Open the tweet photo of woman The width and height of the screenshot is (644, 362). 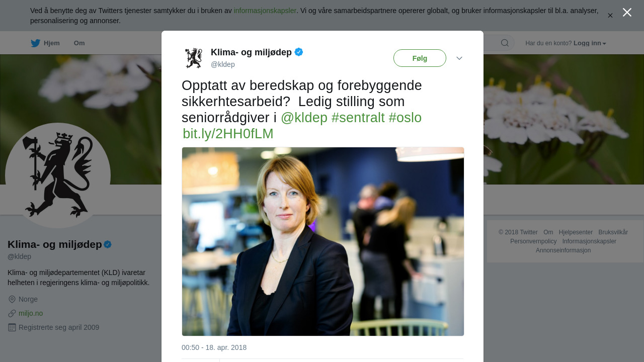click(x=323, y=241)
